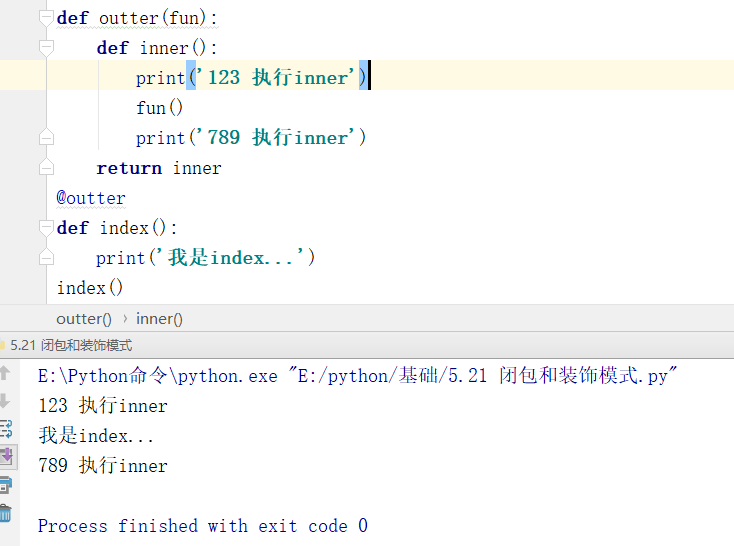Toggle scroll to end of console output

[x=7, y=457]
